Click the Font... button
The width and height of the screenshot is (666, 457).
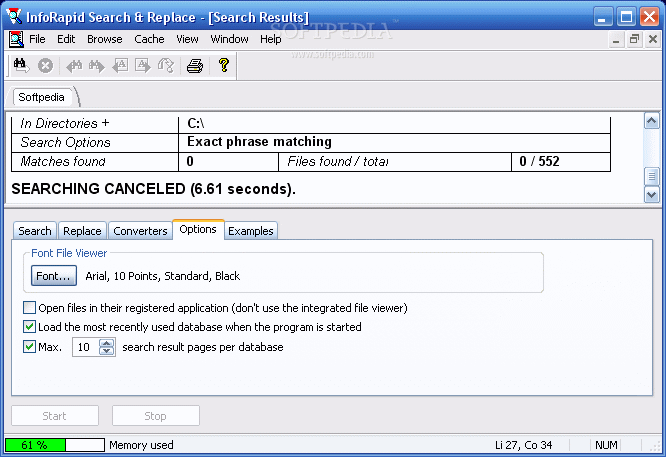pyautogui.click(x=54, y=276)
